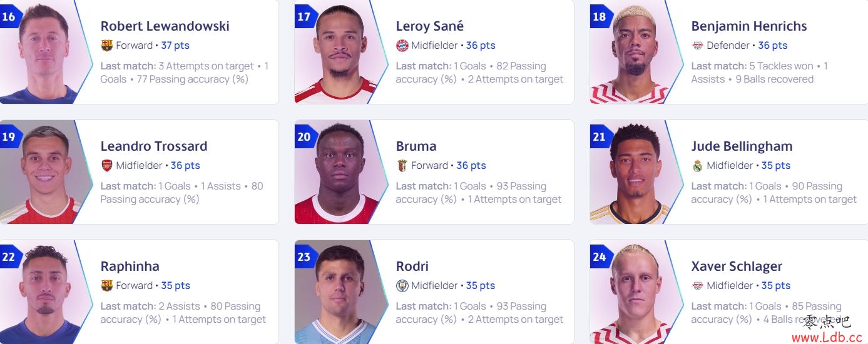This screenshot has width=868, height=344.
Task: Click the Barcelona crest beside Robert Lewandowski
Action: point(106,46)
